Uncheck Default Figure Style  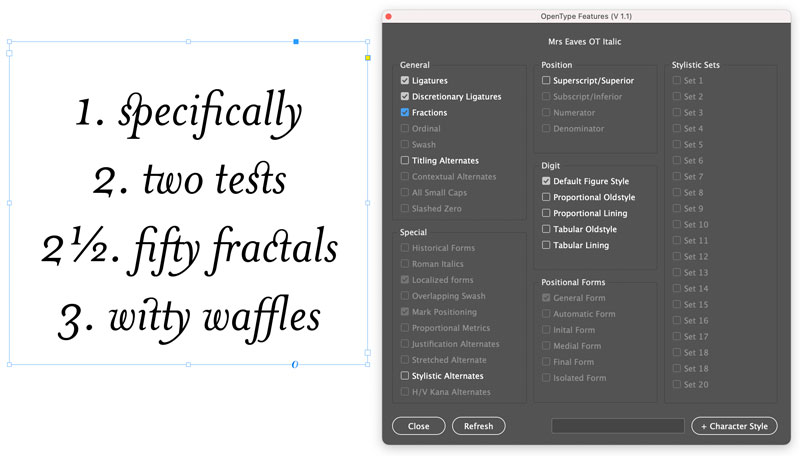(x=546, y=181)
